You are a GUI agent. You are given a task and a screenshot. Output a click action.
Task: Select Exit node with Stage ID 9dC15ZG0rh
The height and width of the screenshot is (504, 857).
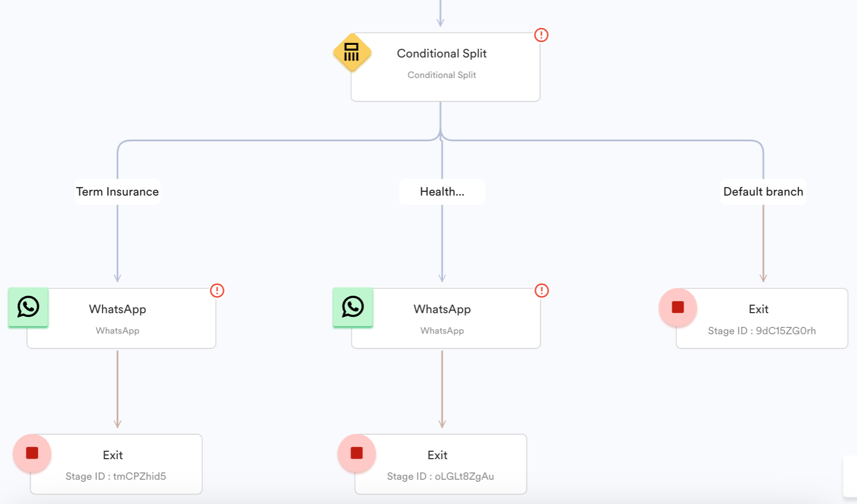(x=762, y=318)
